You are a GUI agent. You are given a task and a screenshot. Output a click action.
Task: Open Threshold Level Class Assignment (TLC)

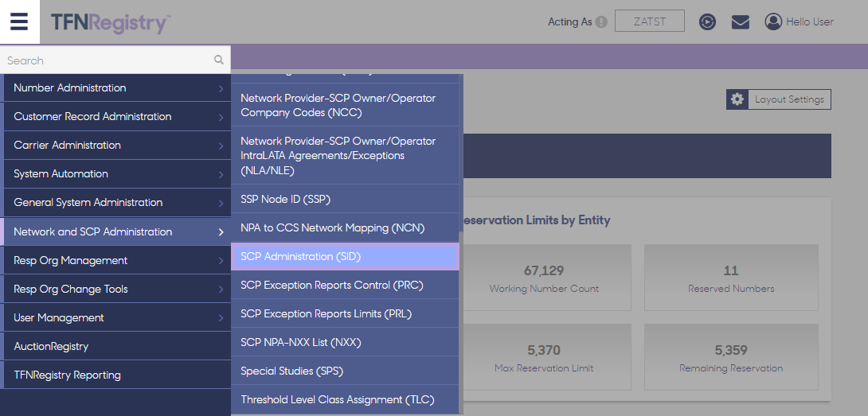(x=345, y=400)
